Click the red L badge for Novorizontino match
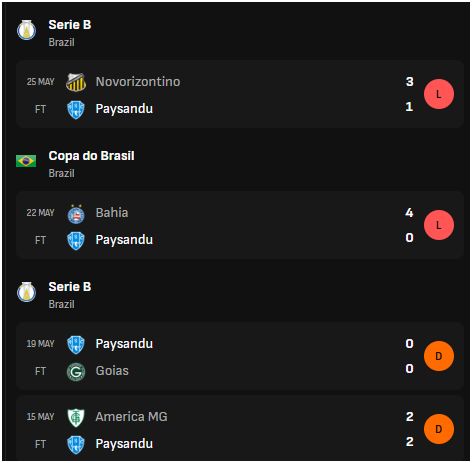 [439, 94]
